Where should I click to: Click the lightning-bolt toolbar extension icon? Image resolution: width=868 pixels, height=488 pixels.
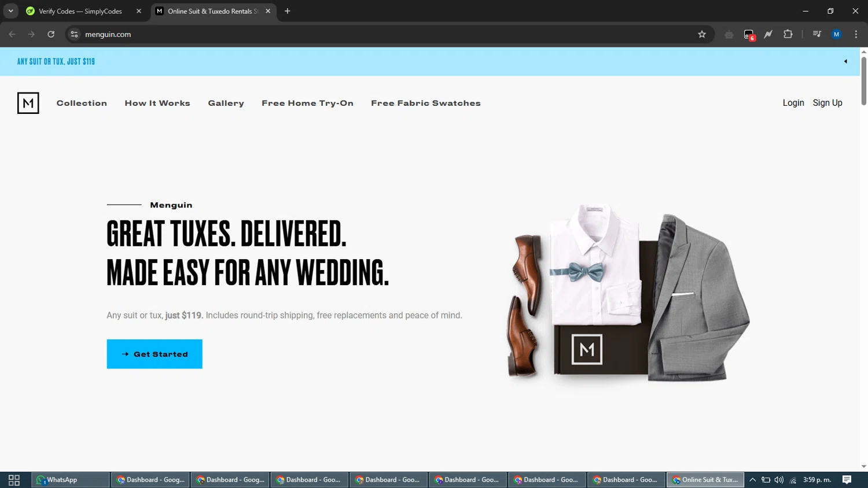(768, 34)
